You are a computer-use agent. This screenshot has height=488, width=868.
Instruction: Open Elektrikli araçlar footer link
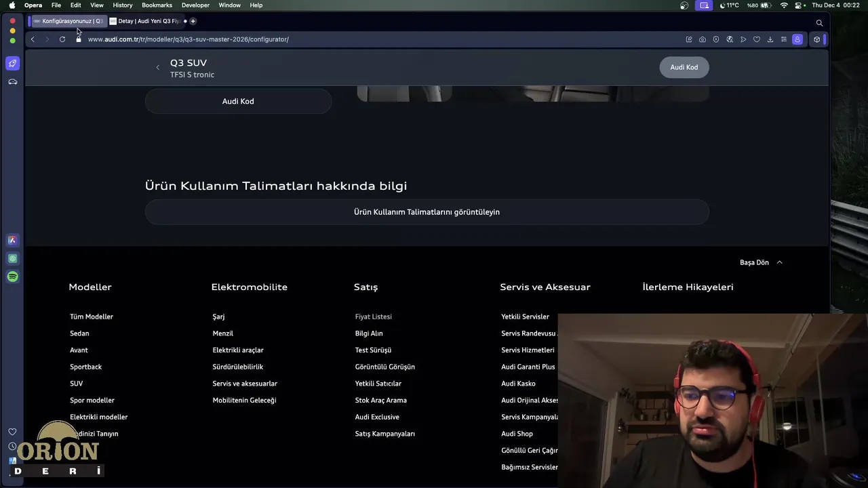238,350
